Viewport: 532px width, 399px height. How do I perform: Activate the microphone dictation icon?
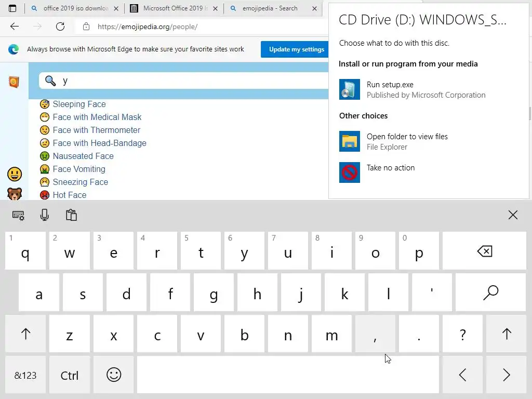point(45,215)
